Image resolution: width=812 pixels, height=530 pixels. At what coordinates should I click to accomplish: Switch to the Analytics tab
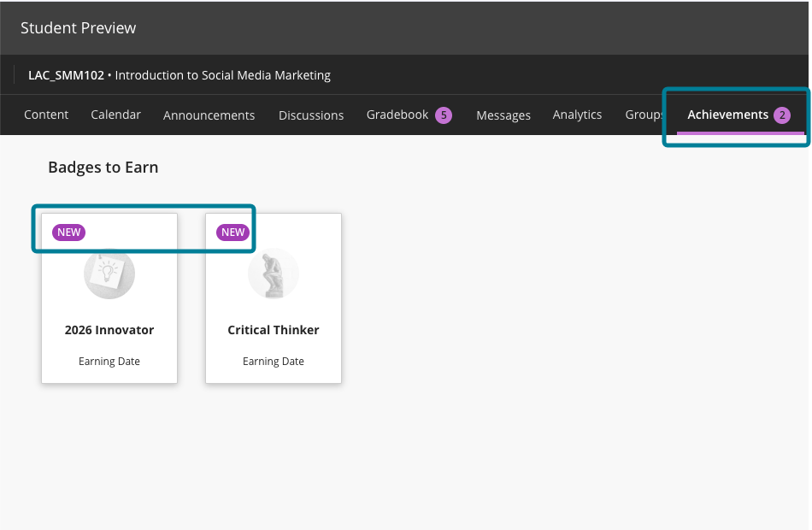coord(577,114)
